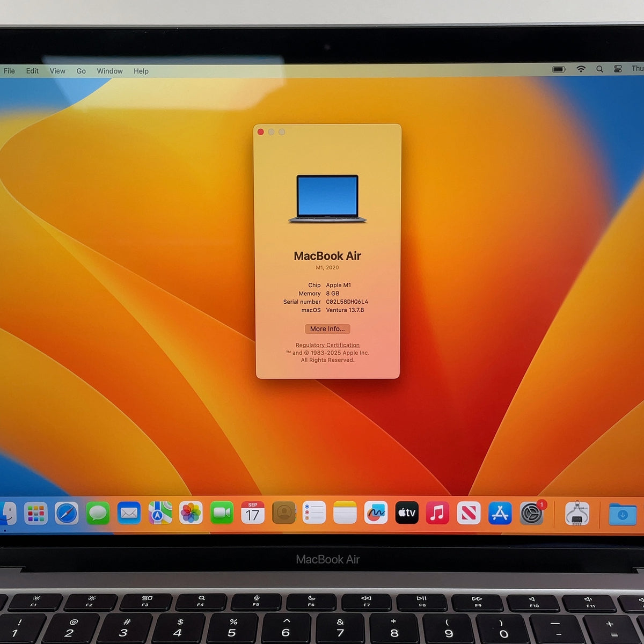Open System Settings with update badge
The image size is (644, 644).
(x=532, y=513)
